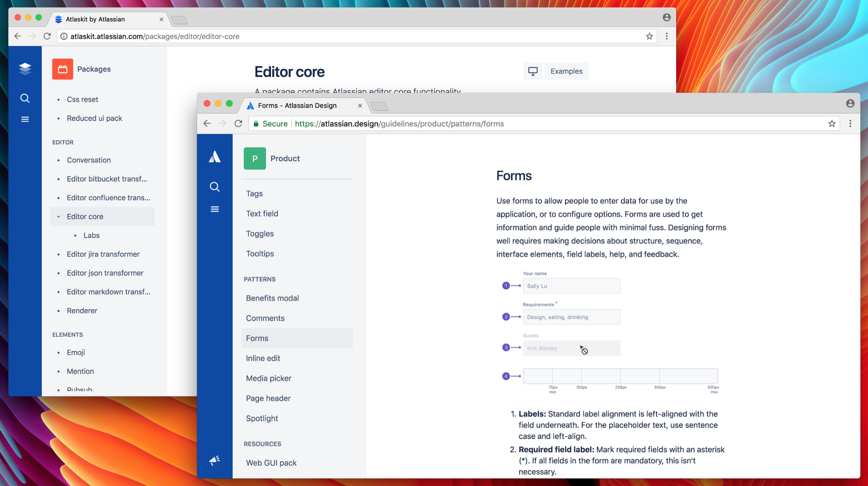This screenshot has height=486, width=868.
Task: Click the Atlassian logo in the Forms window sidebar
Action: 214,157
